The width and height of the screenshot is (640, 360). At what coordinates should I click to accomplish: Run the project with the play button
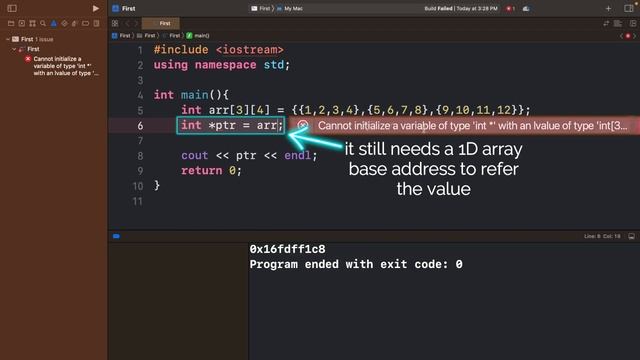tap(96, 8)
